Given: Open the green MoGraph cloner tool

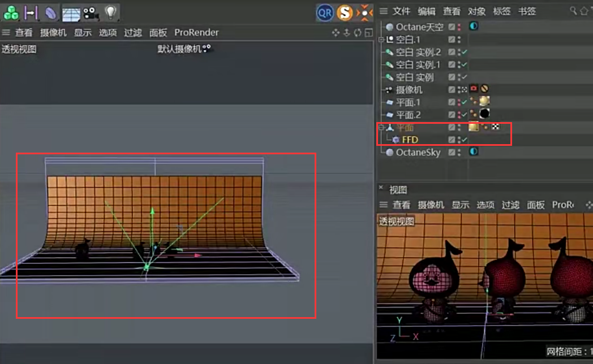Looking at the screenshot, I should (11, 12).
